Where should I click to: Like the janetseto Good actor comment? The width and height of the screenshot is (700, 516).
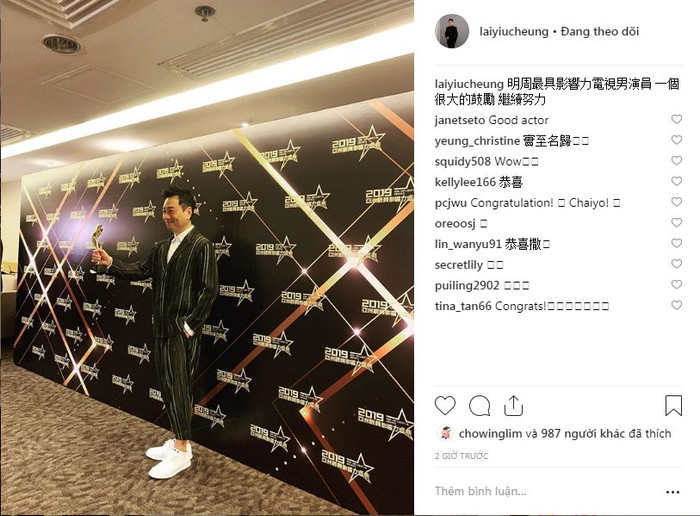click(x=676, y=119)
